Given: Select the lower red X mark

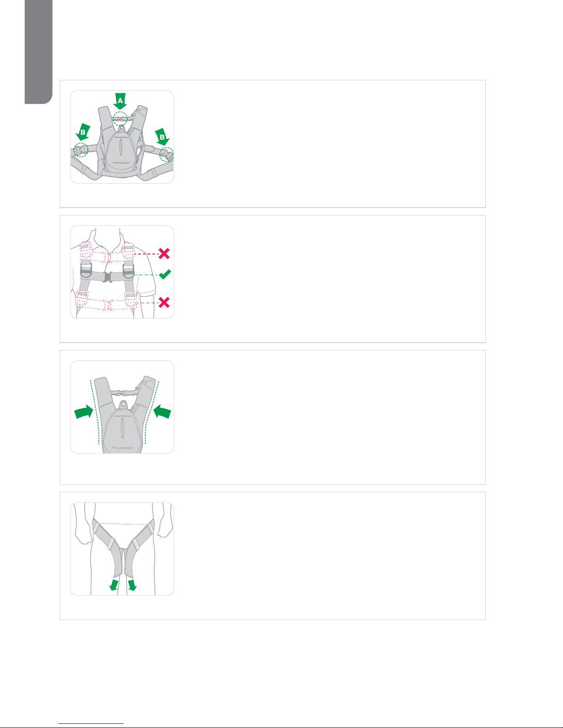Looking at the screenshot, I should [x=164, y=302].
